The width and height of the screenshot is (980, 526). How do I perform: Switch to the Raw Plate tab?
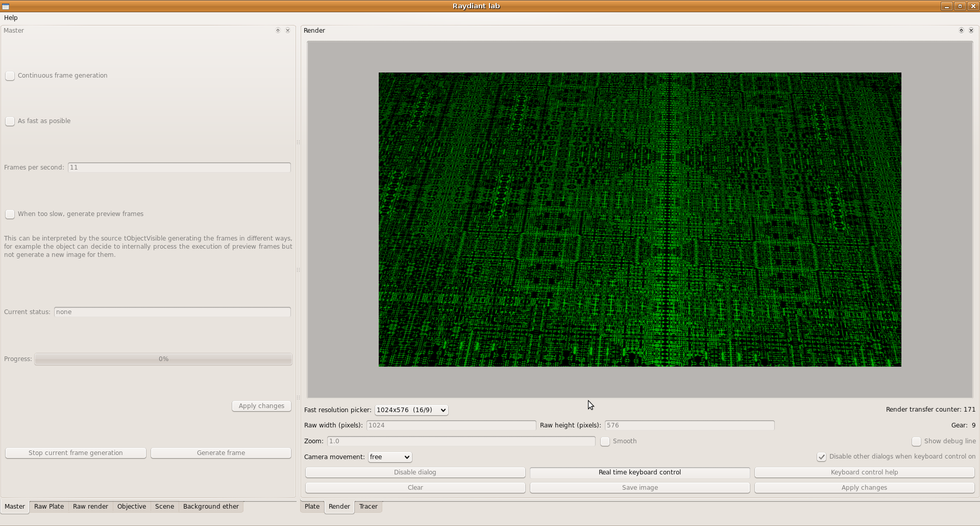[49, 507]
